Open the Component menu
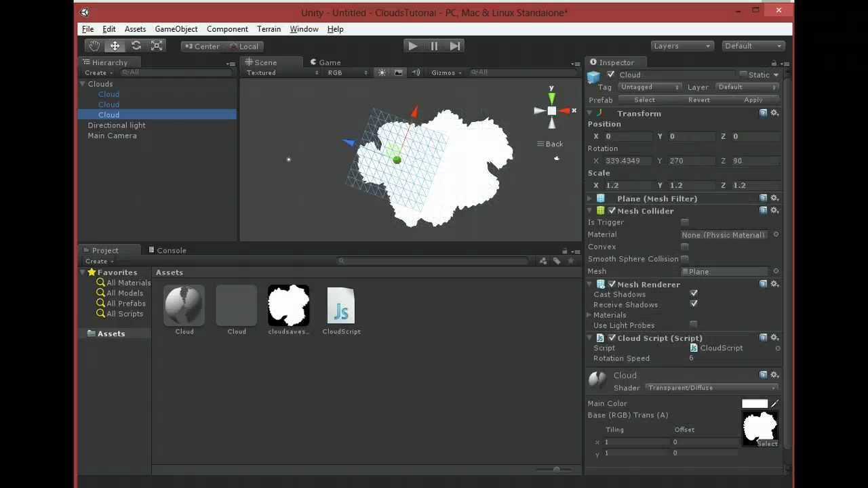Viewport: 868px width, 488px height. point(227,29)
